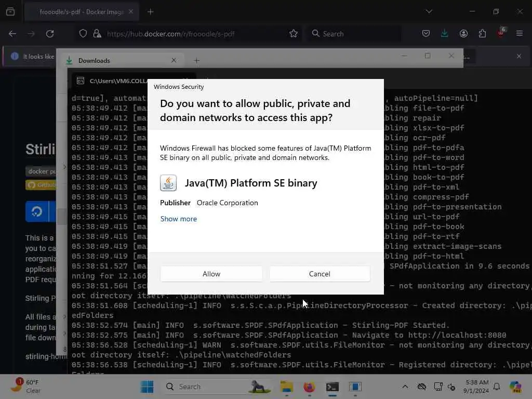Image resolution: width=532 pixels, height=399 pixels.
Task: Click blue refresh icon on Docker page
Action: [x=37, y=211]
